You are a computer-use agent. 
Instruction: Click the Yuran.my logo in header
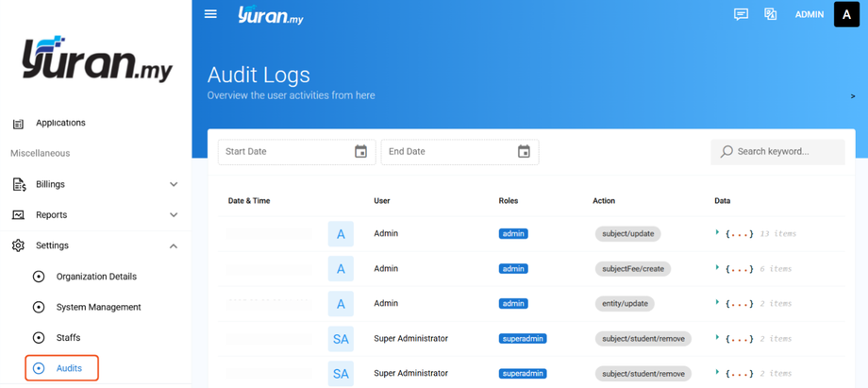point(271,15)
